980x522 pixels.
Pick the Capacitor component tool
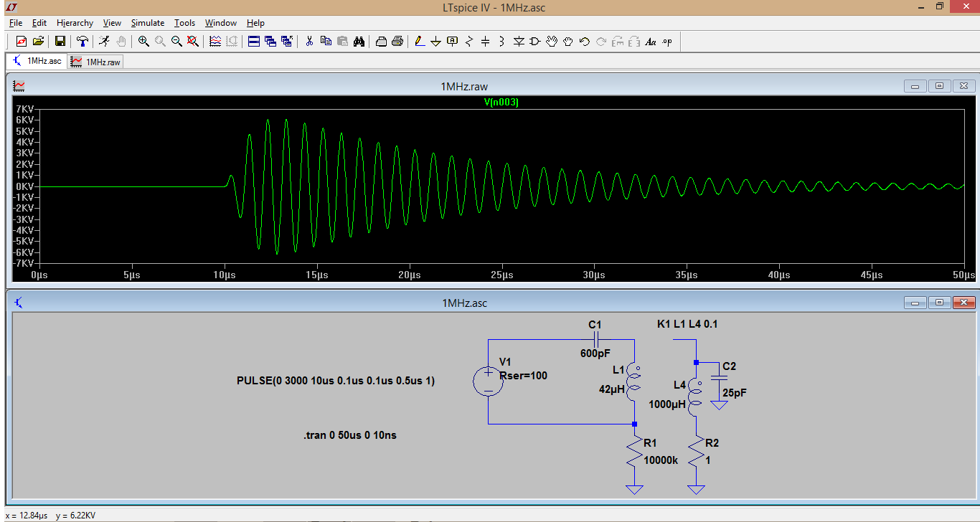[485, 42]
